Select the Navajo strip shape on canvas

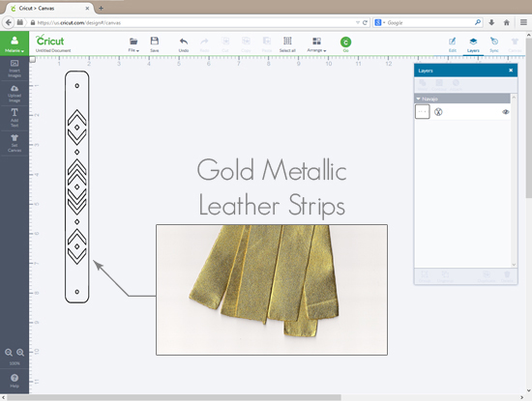(x=77, y=186)
